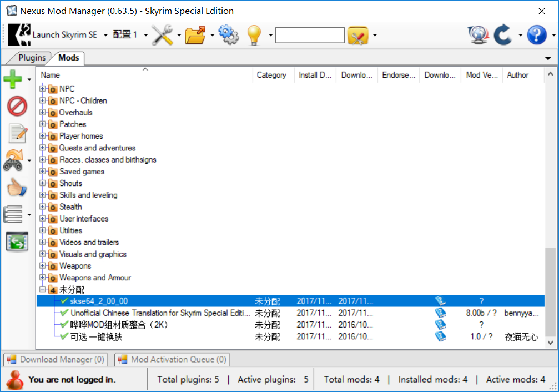Viewport: 559px width, 392px height.
Task: Click the download icon in skse64 row
Action: (x=440, y=301)
